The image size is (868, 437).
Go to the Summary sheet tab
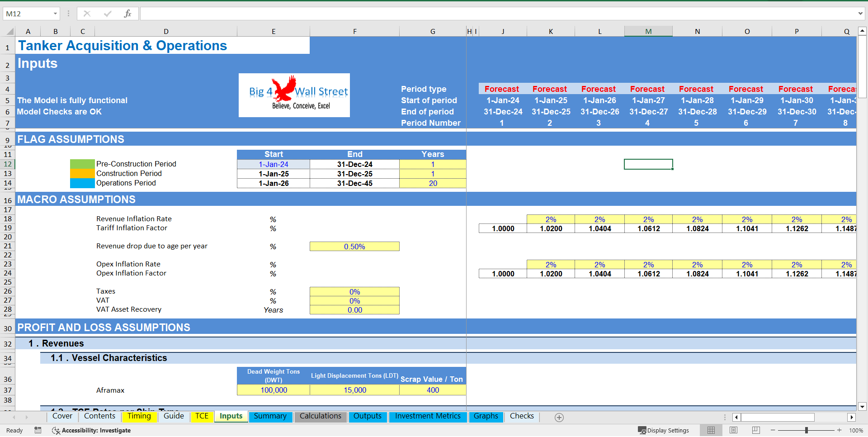[x=270, y=416]
